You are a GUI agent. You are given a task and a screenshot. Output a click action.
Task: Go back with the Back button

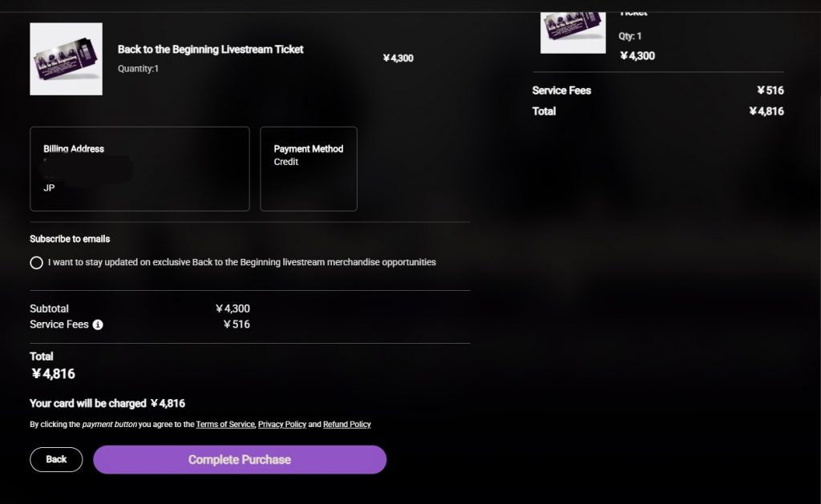(x=56, y=460)
